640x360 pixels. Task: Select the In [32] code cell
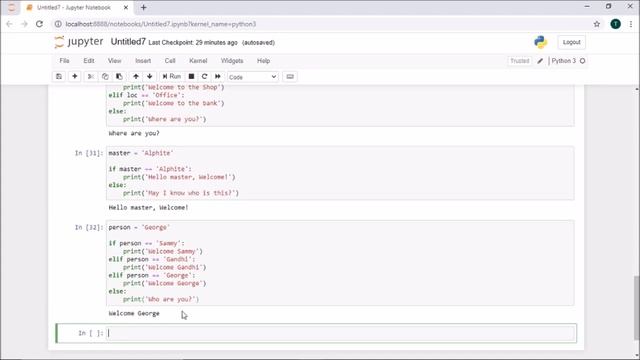[x=340, y=263]
